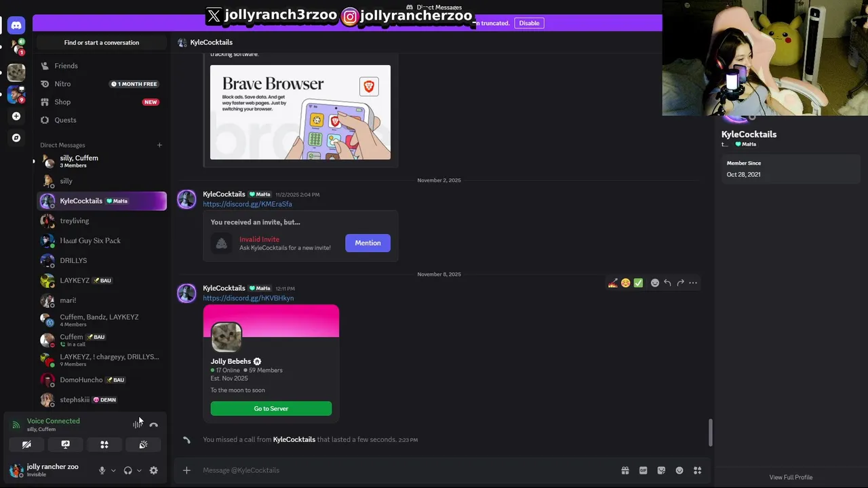Open the DM with DomoHuncho

click(102, 380)
